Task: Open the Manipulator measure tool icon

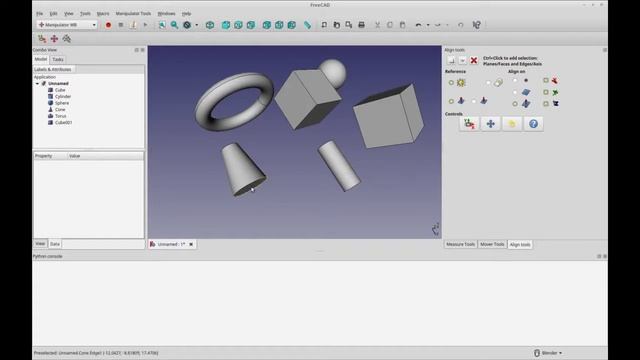Action: [67, 39]
